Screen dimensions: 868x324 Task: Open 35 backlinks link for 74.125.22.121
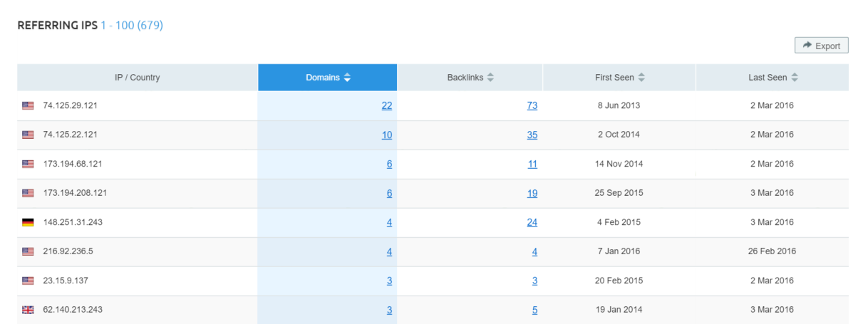click(x=532, y=135)
